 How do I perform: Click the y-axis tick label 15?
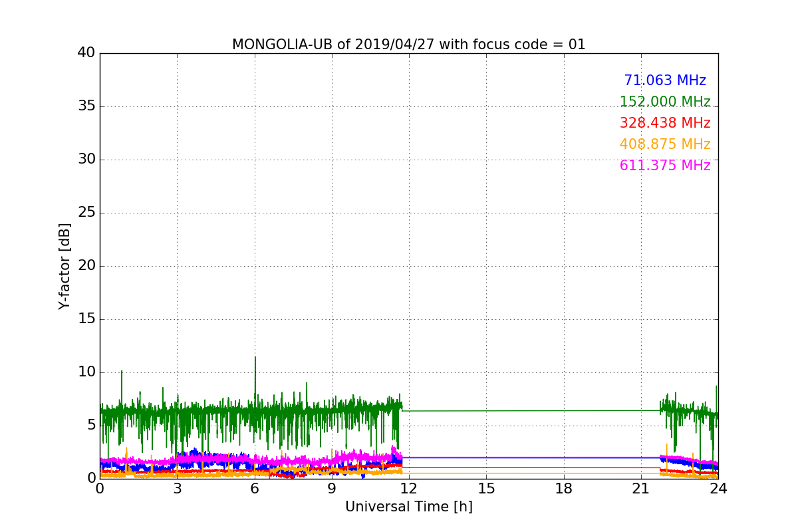click(x=86, y=319)
